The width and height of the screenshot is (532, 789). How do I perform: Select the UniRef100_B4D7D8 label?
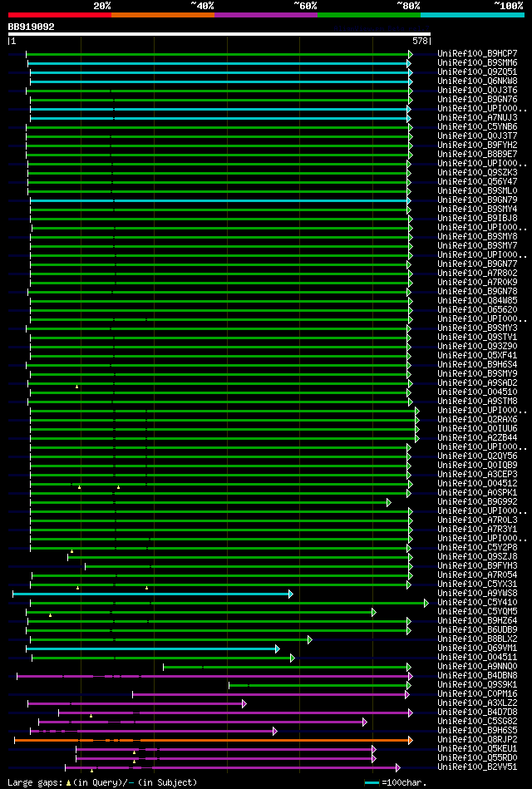click(x=478, y=713)
